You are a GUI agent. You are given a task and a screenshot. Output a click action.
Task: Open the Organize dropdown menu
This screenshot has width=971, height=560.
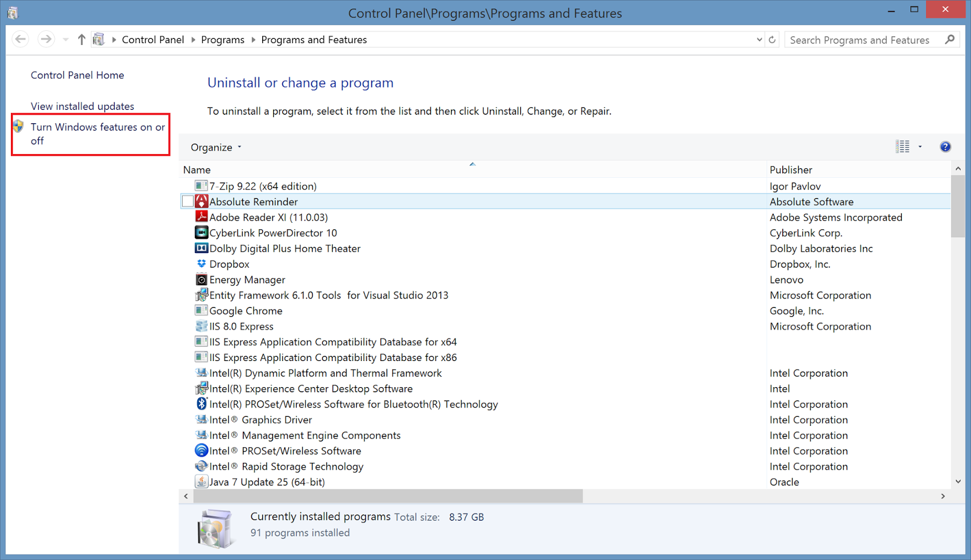pos(216,147)
